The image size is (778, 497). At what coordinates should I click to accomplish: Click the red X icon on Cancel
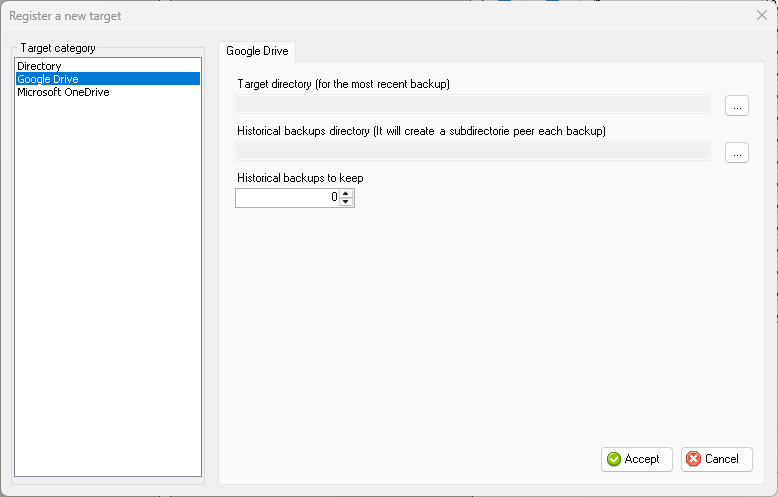pos(694,459)
